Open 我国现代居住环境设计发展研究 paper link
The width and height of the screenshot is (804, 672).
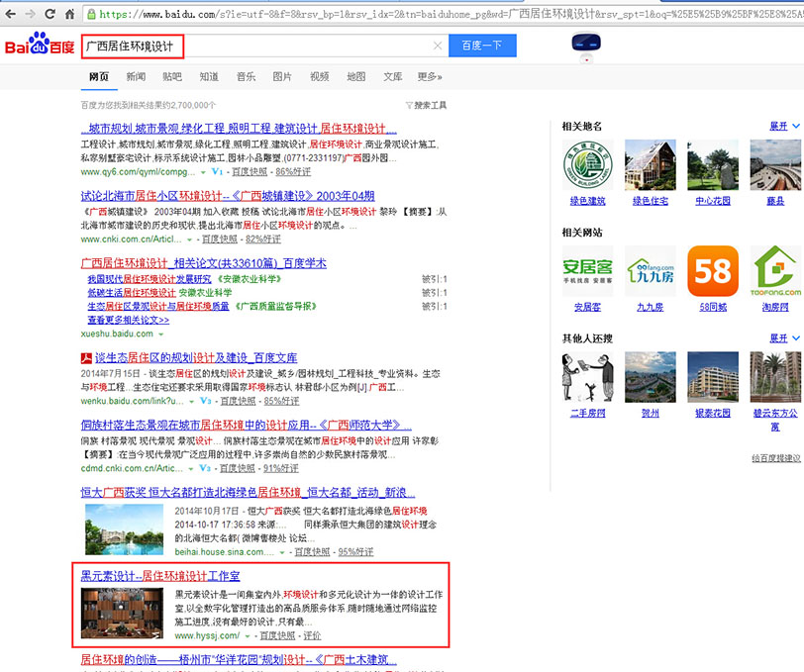(x=150, y=279)
